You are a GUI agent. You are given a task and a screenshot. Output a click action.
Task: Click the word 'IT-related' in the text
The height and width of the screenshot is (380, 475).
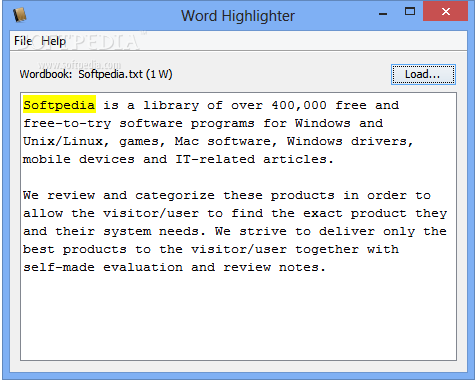215,159
